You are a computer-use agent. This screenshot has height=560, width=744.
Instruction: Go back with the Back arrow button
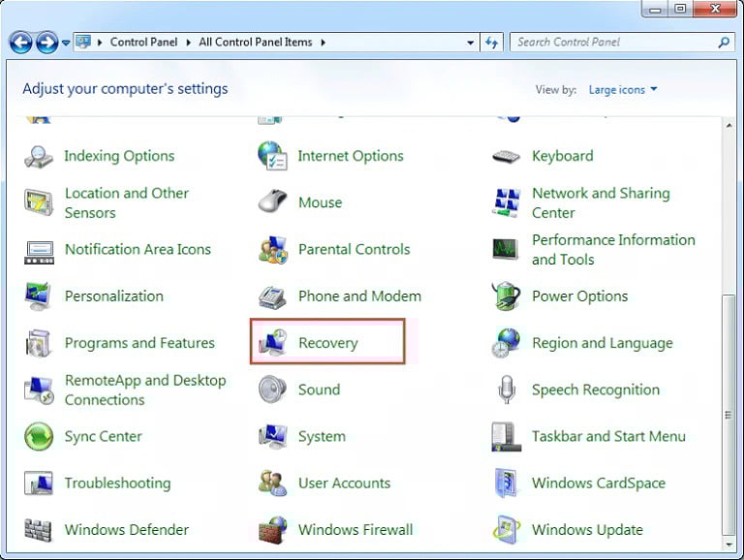[x=21, y=43]
